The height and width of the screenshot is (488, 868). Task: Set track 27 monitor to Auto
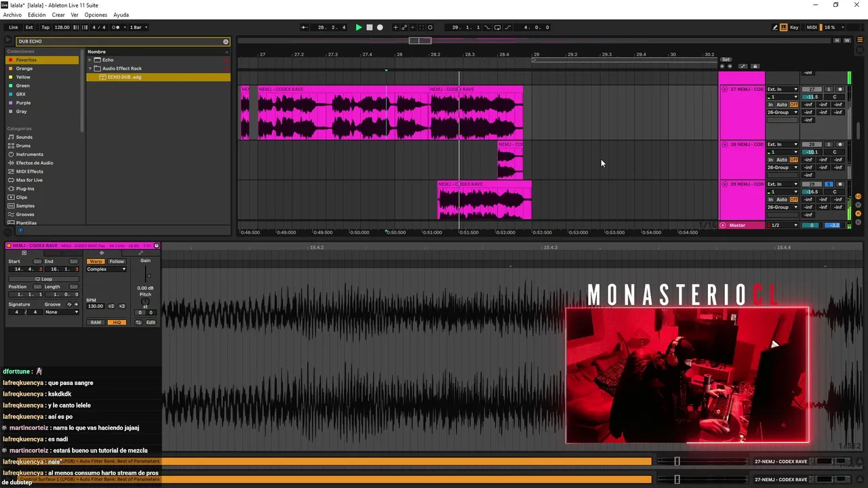(x=782, y=104)
